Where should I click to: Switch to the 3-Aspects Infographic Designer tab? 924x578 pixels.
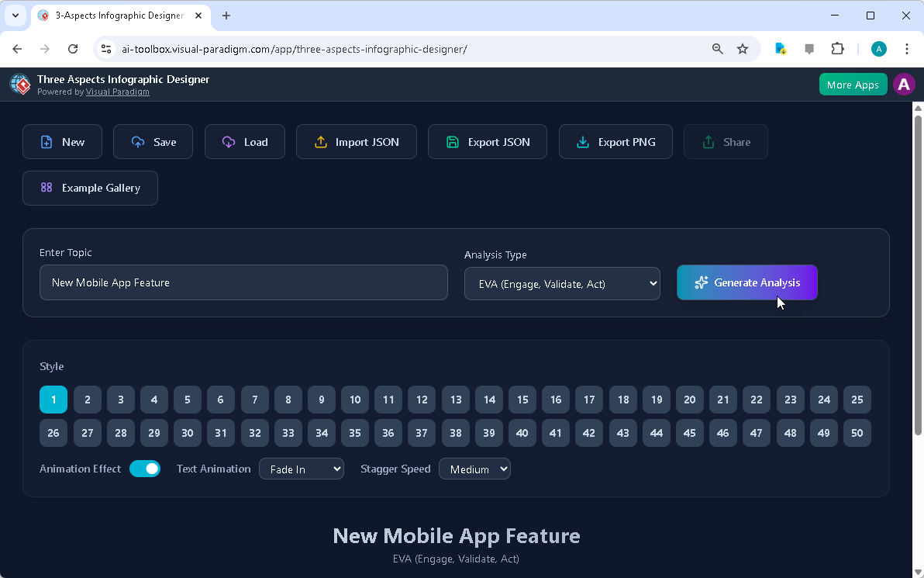116,16
